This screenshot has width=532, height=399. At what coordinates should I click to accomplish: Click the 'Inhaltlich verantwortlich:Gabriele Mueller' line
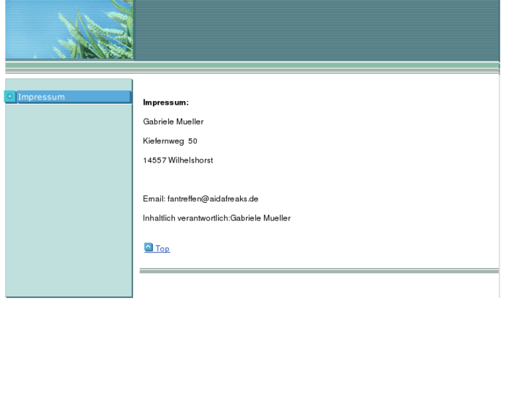coord(217,218)
